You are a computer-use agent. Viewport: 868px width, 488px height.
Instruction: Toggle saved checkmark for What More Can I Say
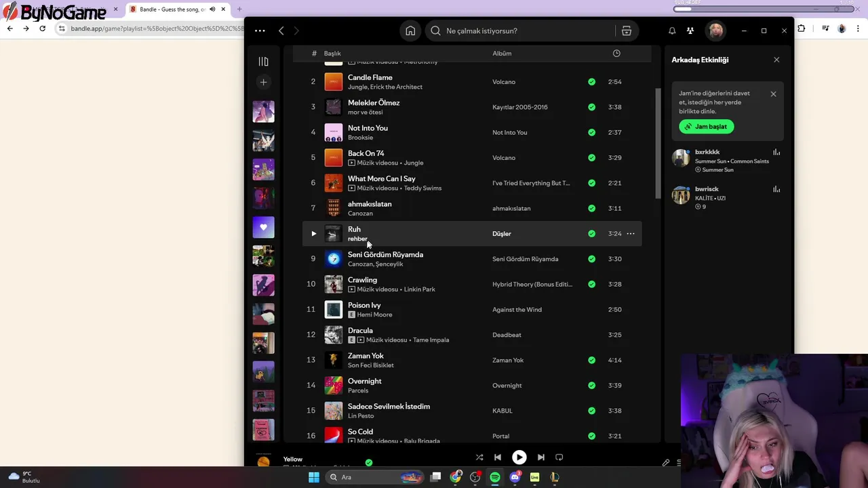(x=592, y=183)
